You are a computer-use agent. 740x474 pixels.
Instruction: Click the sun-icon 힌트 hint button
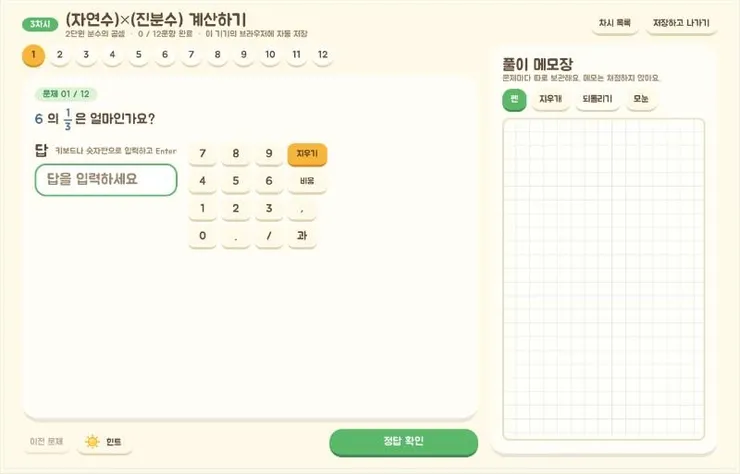click(x=104, y=442)
